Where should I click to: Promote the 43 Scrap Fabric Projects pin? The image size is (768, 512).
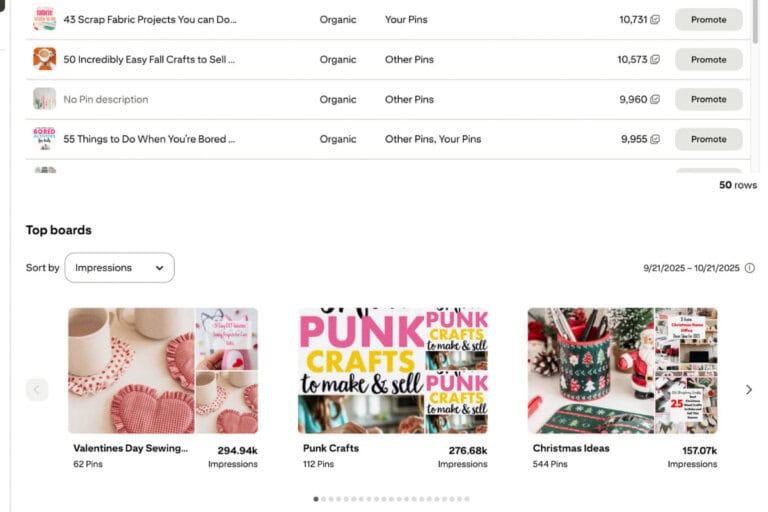708,20
